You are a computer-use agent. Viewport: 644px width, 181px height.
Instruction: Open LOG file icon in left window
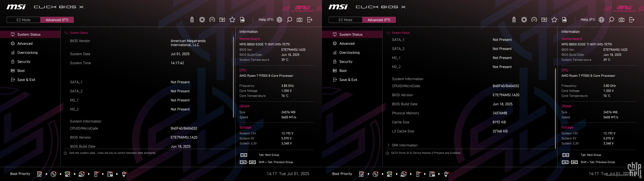click(x=242, y=20)
